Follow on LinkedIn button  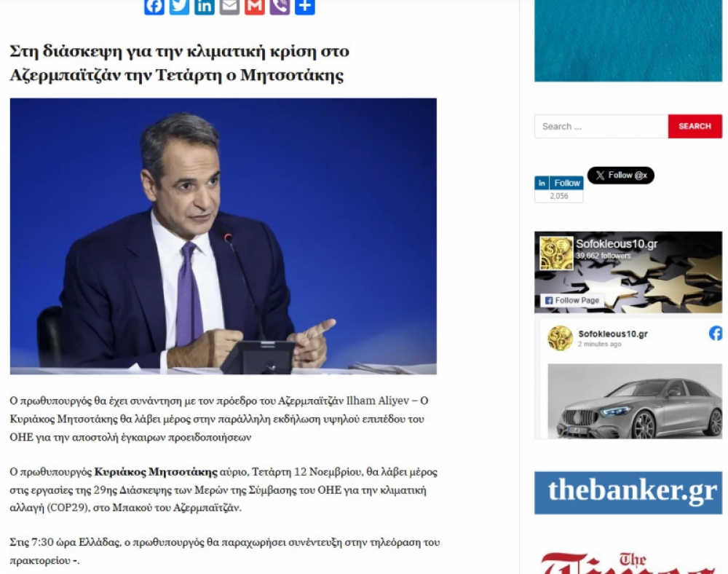coord(559,183)
